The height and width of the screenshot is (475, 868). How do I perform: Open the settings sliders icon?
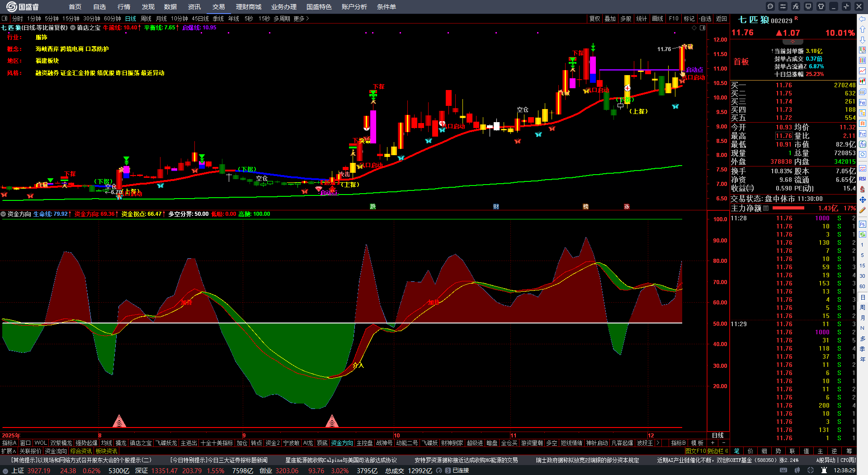pos(783,6)
